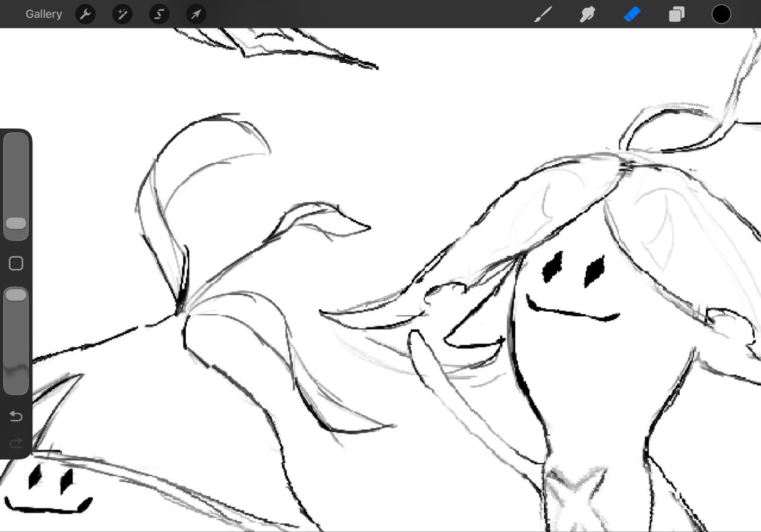Select the Smudge tool
This screenshot has height=532, width=761.
point(587,14)
